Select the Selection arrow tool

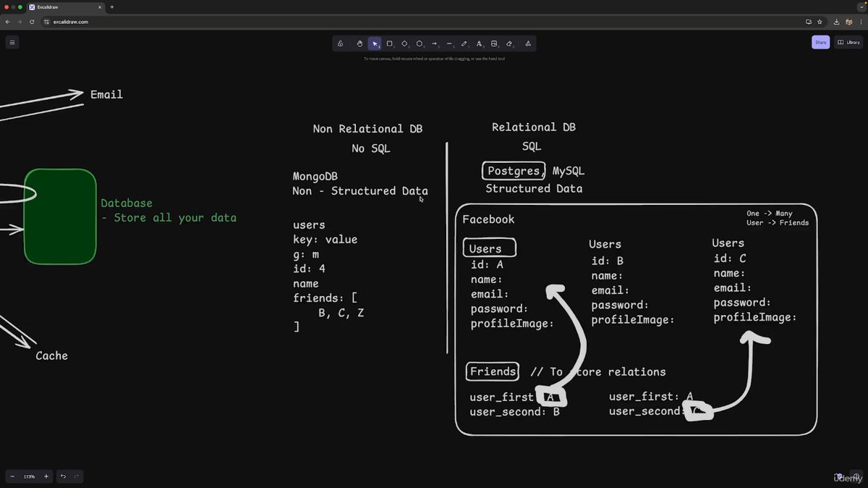tap(375, 43)
